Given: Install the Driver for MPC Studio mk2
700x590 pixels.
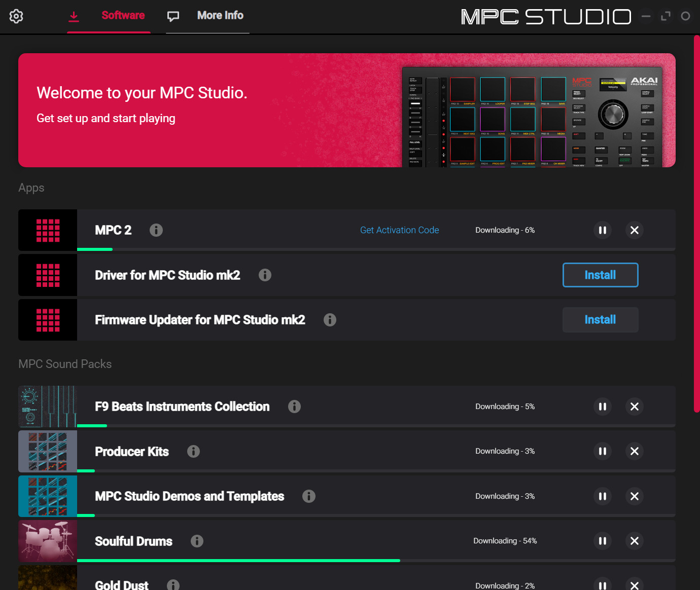Looking at the screenshot, I should click(600, 275).
